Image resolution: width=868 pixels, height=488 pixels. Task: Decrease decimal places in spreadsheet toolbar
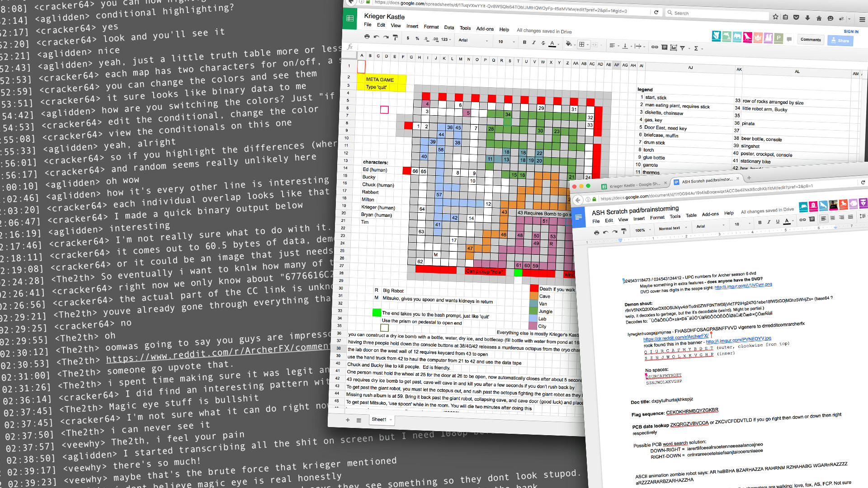[427, 39]
